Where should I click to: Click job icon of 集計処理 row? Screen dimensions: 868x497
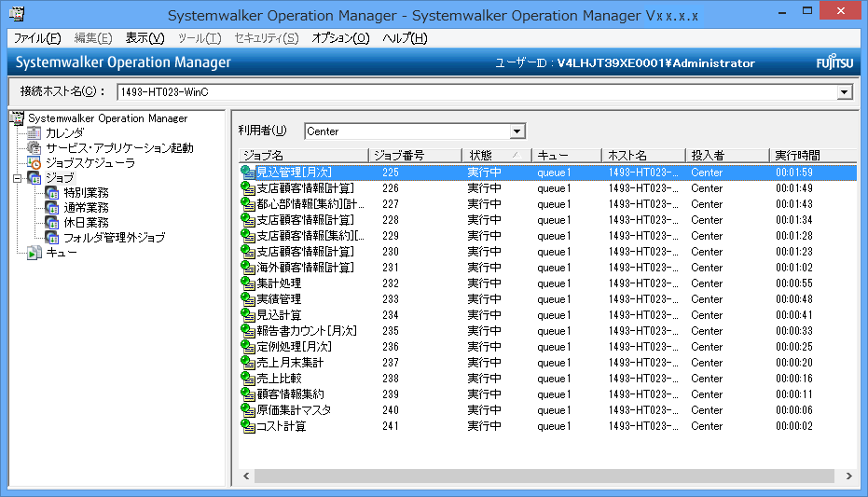click(248, 283)
